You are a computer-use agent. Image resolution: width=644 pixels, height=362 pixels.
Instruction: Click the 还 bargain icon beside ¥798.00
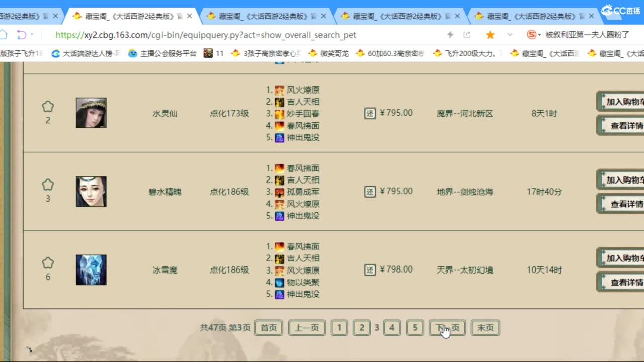click(x=370, y=270)
